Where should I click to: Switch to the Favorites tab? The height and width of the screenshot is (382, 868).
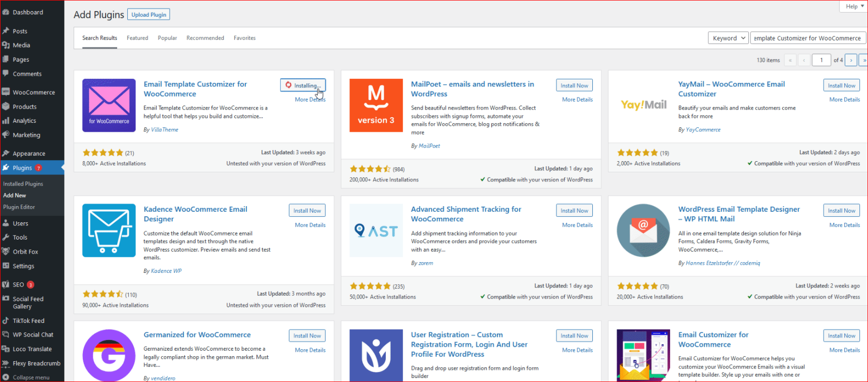(244, 38)
